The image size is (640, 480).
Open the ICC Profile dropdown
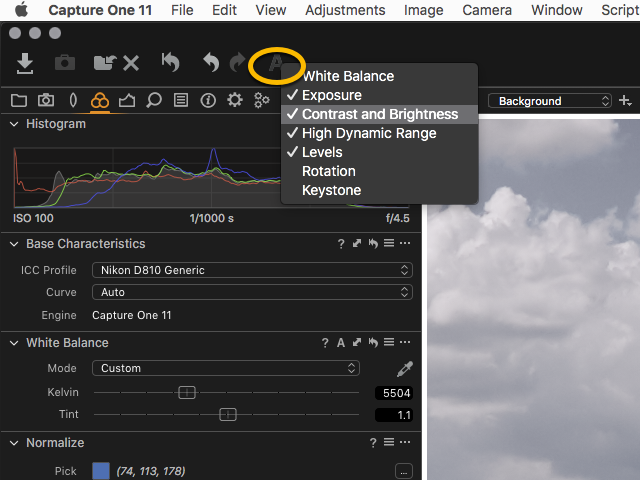[x=252, y=270]
